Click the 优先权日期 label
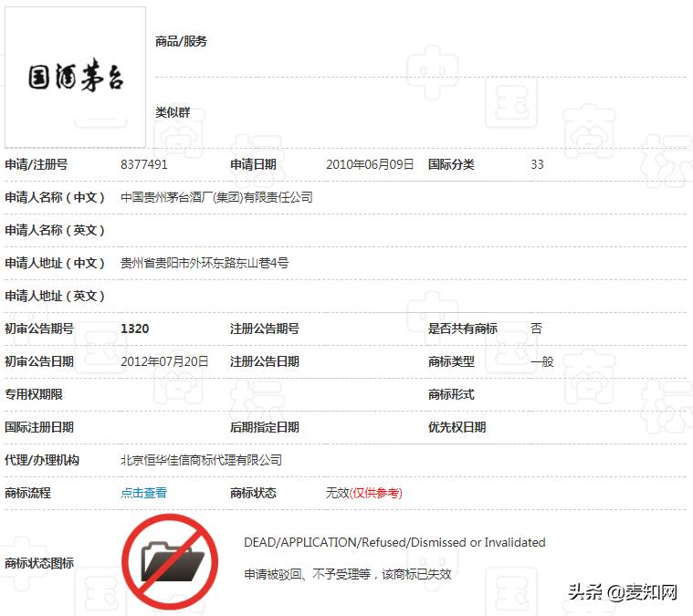This screenshot has width=693, height=616. click(x=457, y=427)
